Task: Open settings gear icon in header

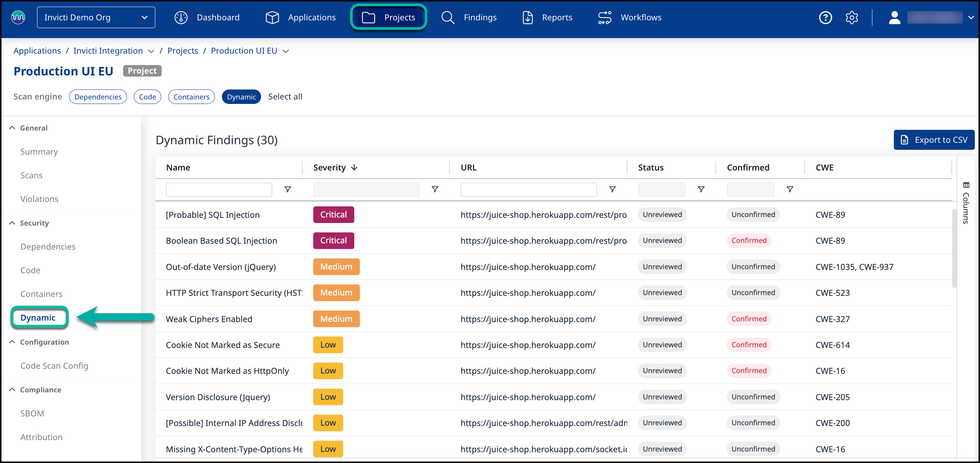Action: [851, 17]
